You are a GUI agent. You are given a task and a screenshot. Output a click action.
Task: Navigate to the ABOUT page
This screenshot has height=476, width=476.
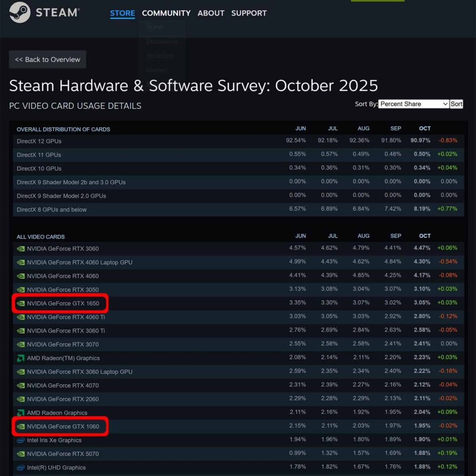click(211, 13)
